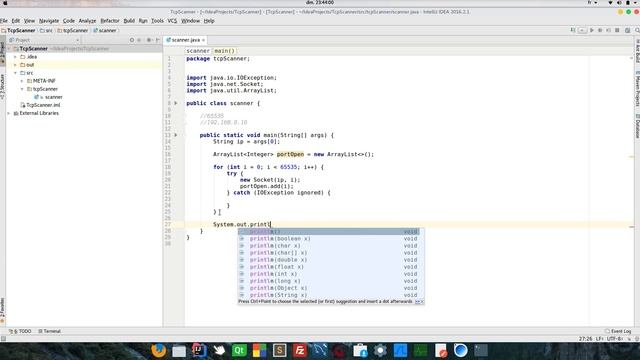Launch Firefox from the dock
The width and height of the screenshot is (640, 360).
coord(159,351)
